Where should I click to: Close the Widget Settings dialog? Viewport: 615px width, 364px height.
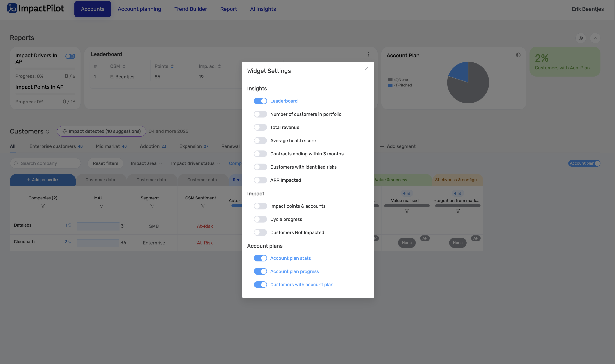[366, 69]
